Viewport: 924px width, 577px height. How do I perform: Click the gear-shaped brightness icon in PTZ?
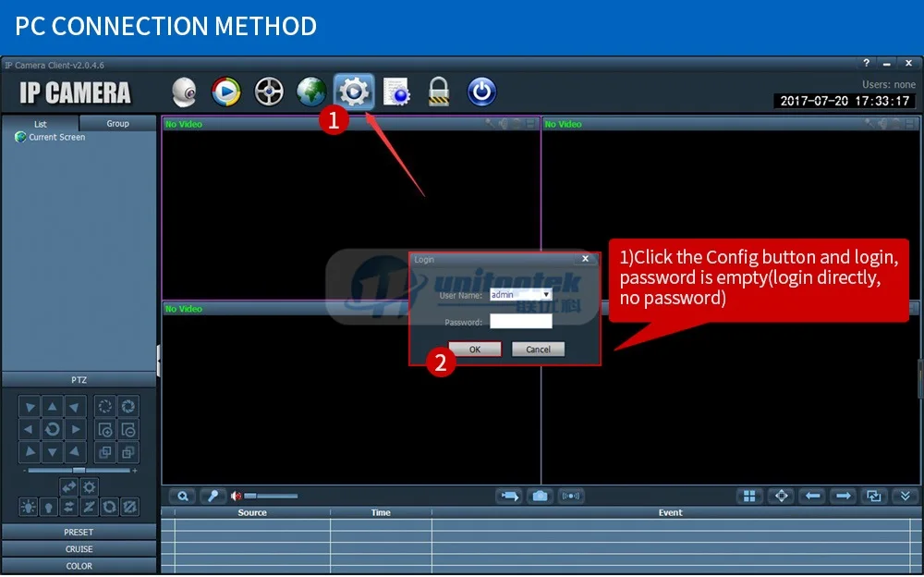coord(89,486)
